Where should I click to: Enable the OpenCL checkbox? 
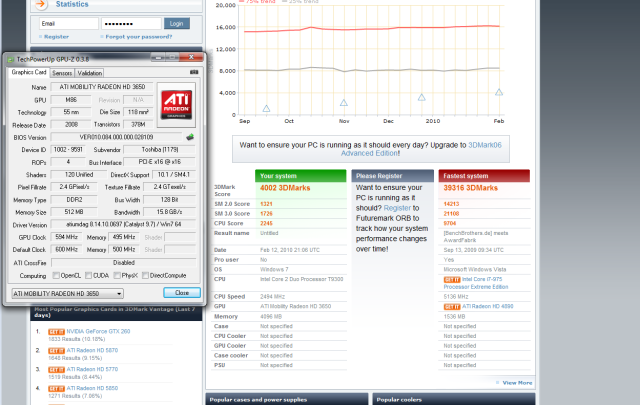click(56, 276)
